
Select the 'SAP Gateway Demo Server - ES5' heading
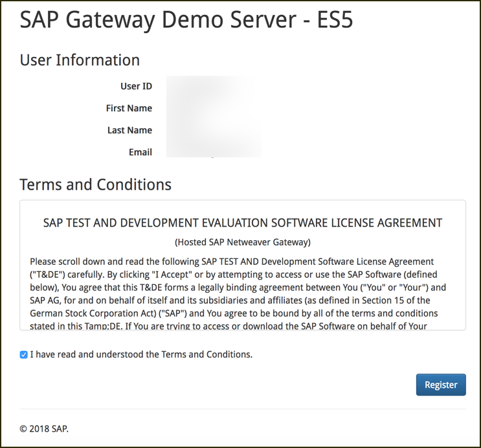click(186, 19)
